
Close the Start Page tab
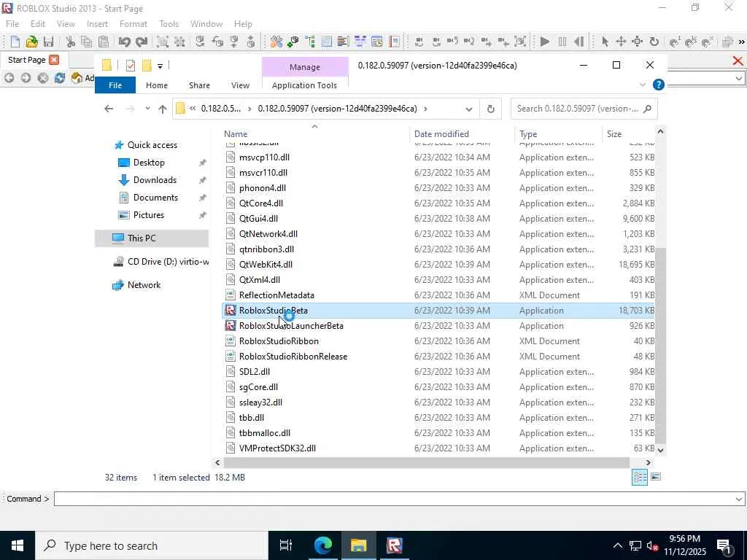click(54, 60)
